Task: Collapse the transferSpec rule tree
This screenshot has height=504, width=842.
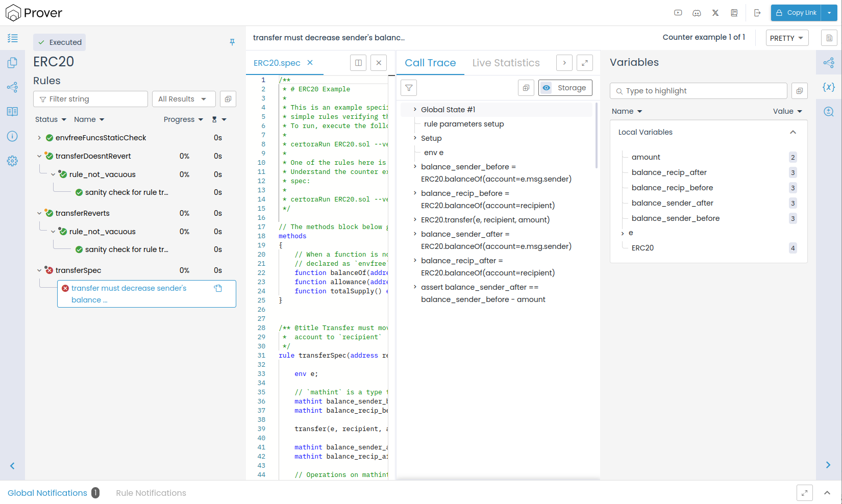Action: (39, 270)
